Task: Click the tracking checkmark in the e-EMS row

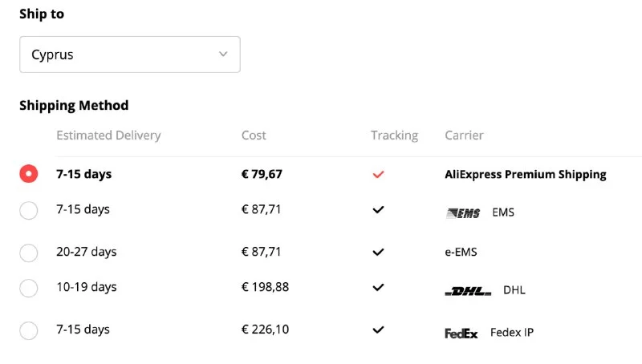Action: (379, 252)
